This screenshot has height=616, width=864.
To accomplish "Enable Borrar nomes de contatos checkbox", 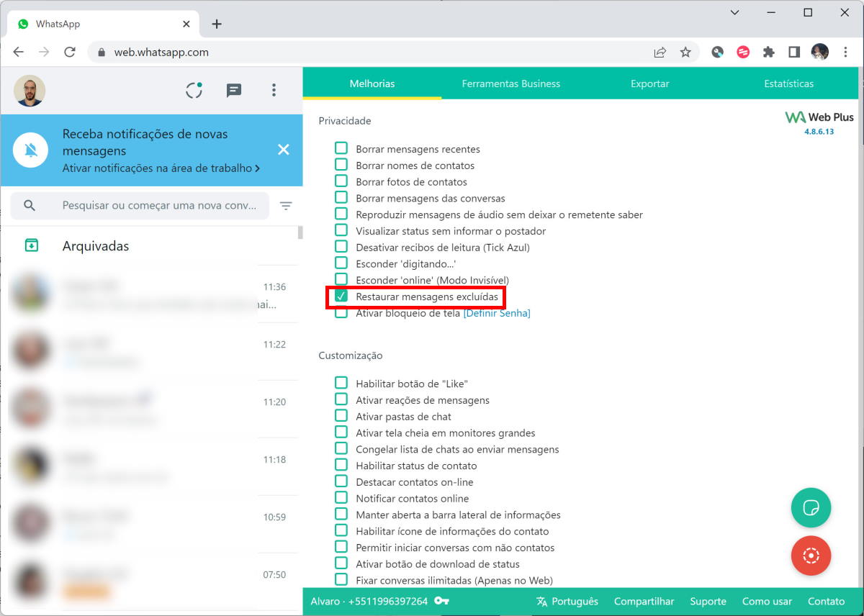I will (341, 165).
